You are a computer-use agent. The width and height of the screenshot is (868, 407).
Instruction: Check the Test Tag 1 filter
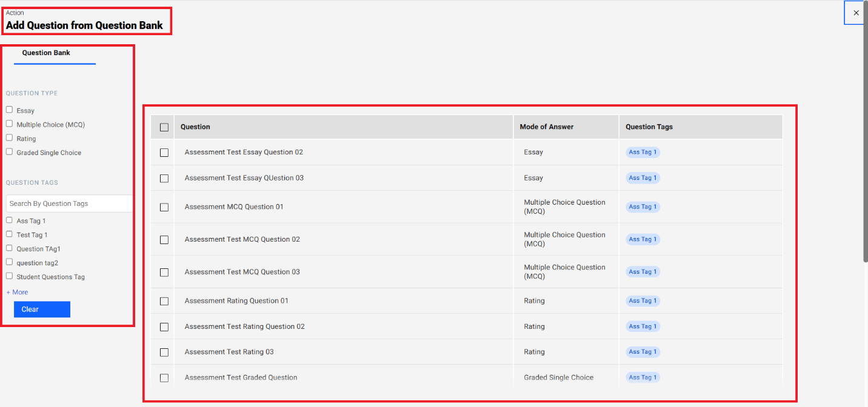[x=9, y=234]
